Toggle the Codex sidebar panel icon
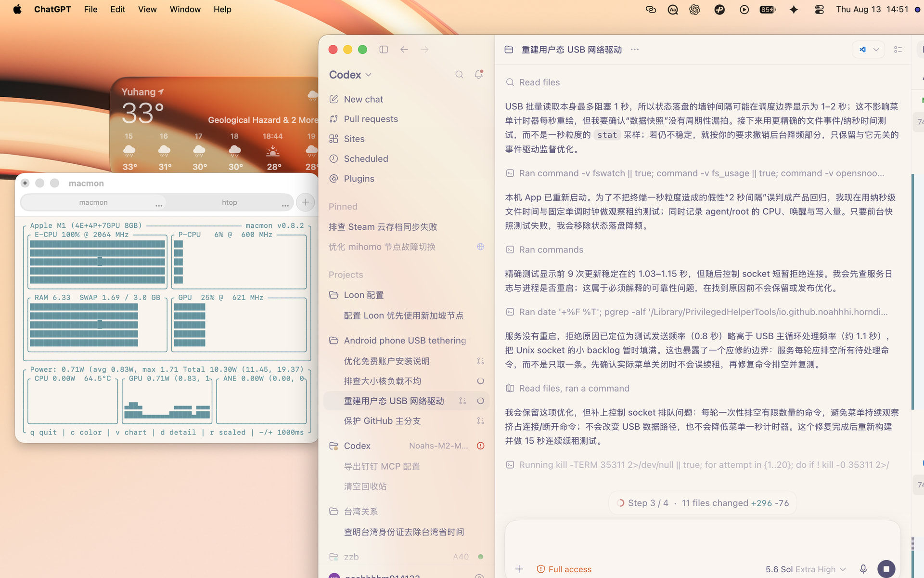This screenshot has width=924, height=578. (x=384, y=50)
